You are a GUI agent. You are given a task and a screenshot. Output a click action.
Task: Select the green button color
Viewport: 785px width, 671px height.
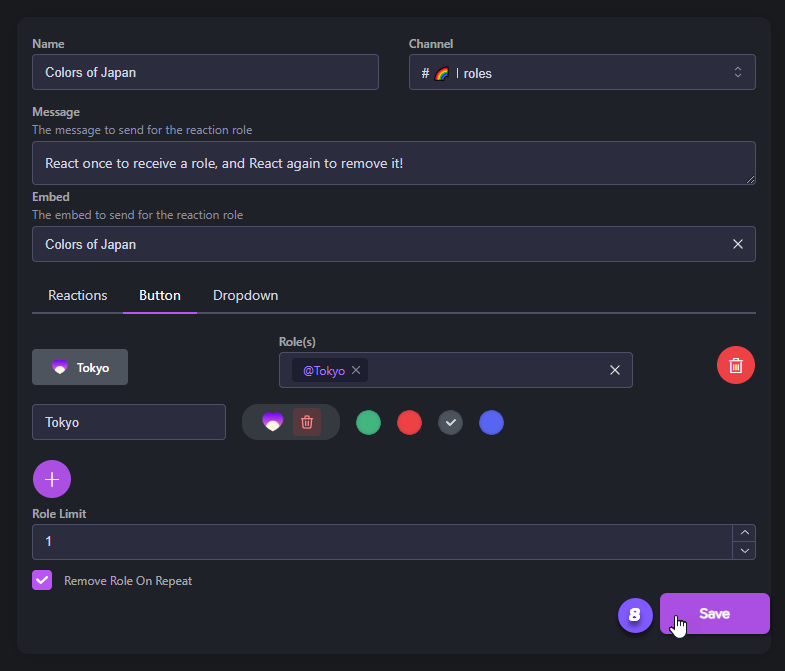(x=368, y=422)
